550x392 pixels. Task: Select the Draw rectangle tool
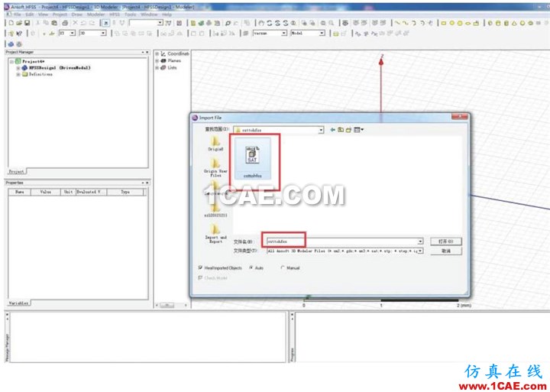point(444,23)
